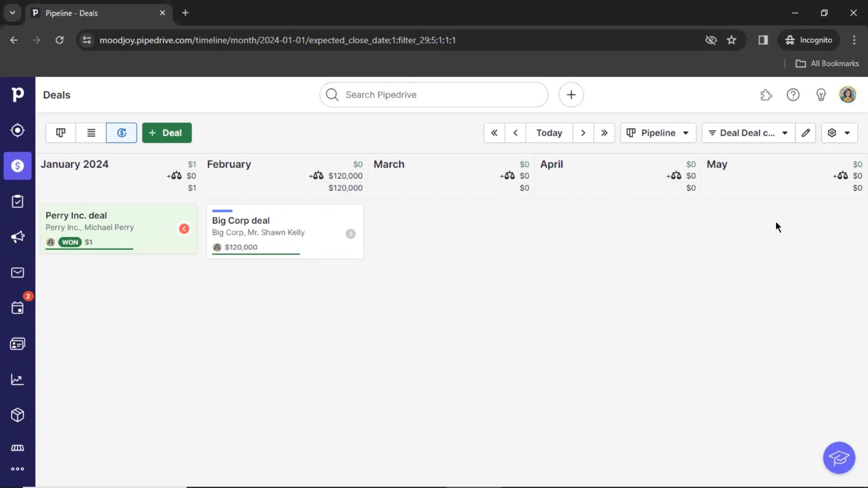The image size is (868, 488).
Task: Jump to earliest timeline with double back arrow
Action: (494, 132)
